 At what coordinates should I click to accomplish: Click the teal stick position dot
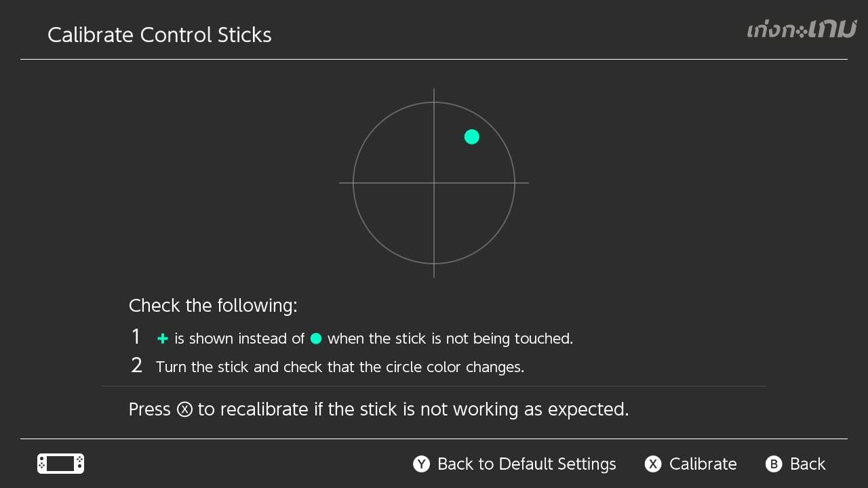pyautogui.click(x=472, y=137)
